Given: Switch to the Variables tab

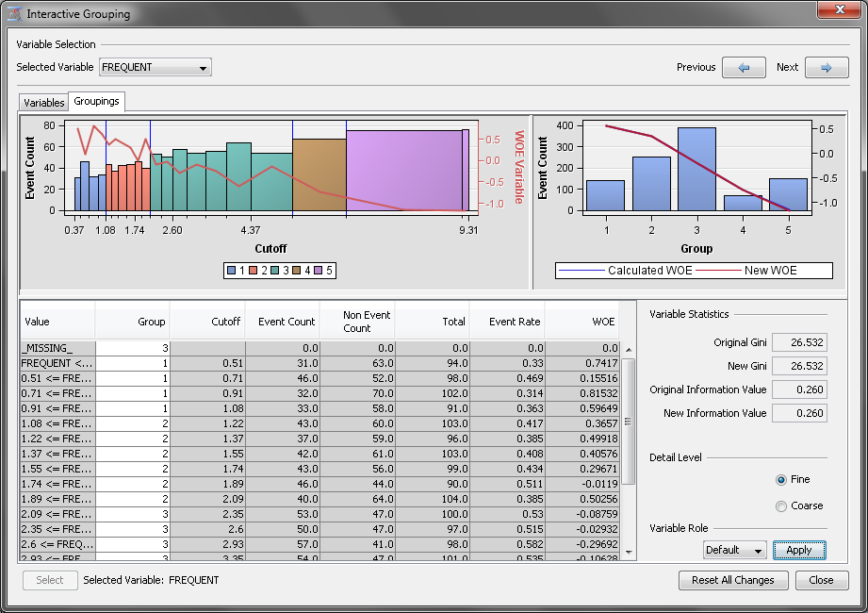Looking at the screenshot, I should pos(43,102).
